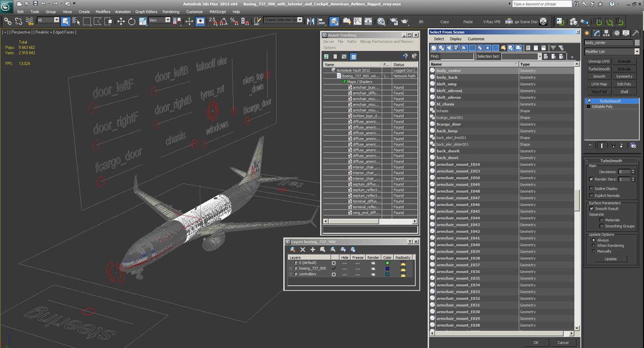
Task: Click the Save File icon in title bar
Action: (35, 3)
